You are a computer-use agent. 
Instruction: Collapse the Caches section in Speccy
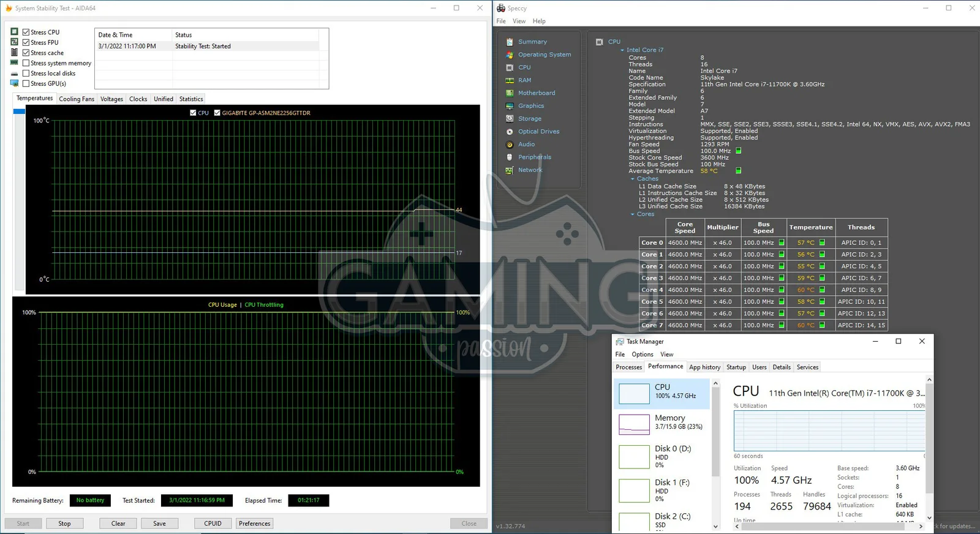[x=633, y=179]
